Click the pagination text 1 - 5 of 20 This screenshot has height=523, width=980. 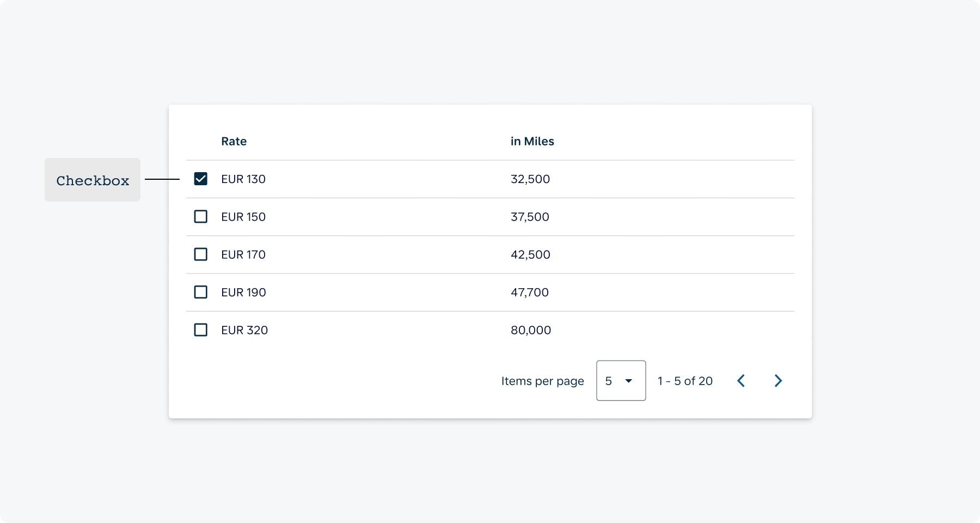(684, 381)
